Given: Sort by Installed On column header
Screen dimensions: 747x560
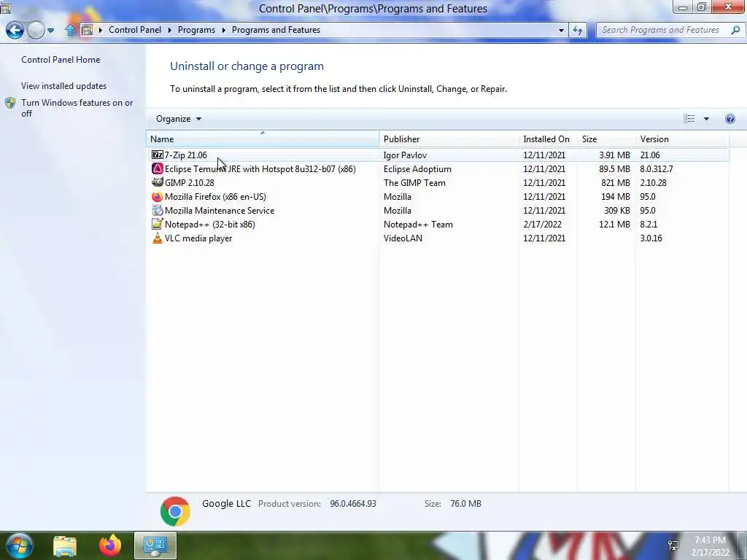Looking at the screenshot, I should (547, 139).
